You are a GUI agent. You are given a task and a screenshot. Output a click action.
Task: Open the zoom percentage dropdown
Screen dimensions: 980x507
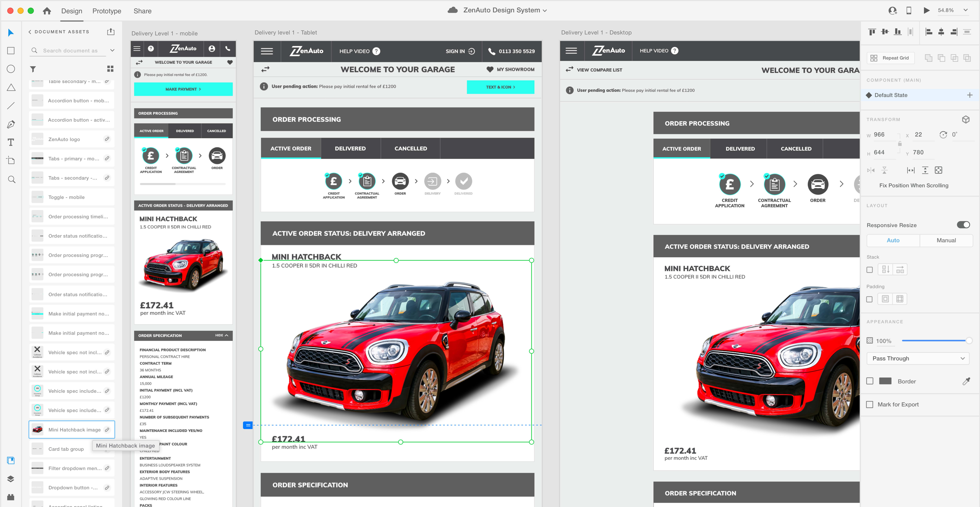966,10
